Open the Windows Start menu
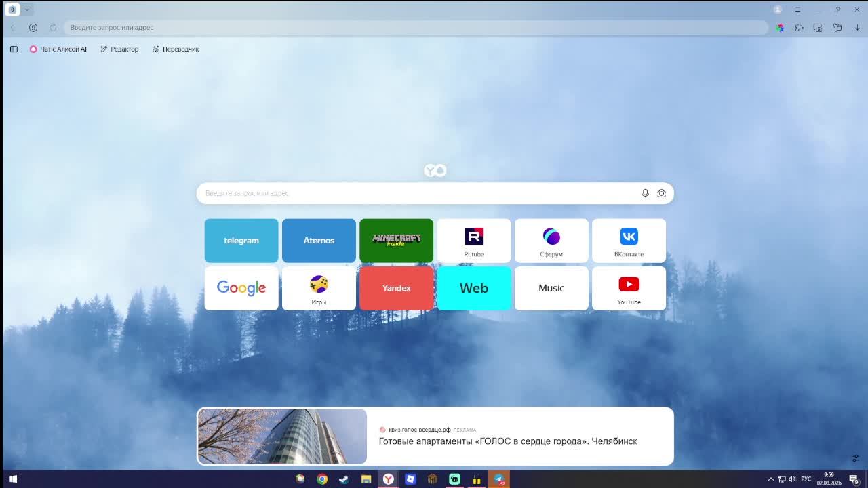The width and height of the screenshot is (868, 488). [13, 479]
